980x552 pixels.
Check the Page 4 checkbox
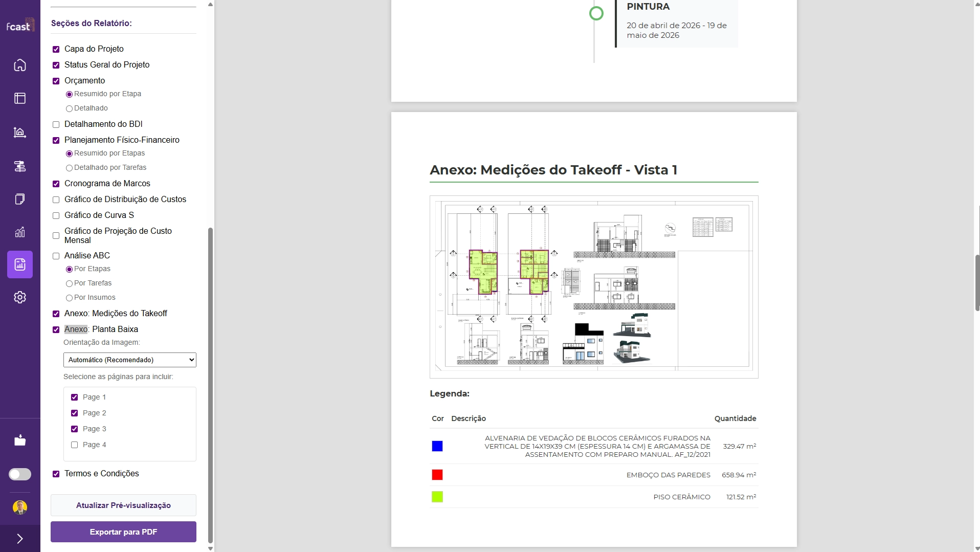point(75,445)
